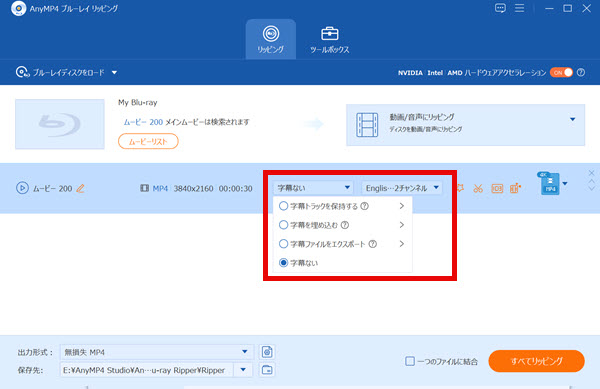Open output format settings icon

[x=267, y=352]
